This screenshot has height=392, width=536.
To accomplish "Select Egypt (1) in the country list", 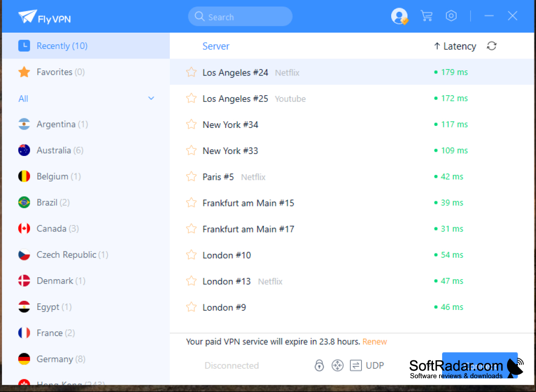I will tap(86, 307).
